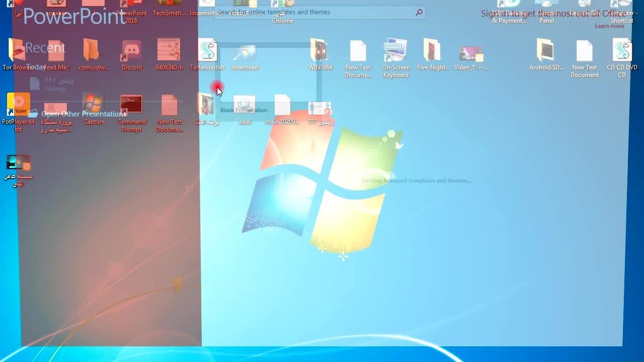Screen dimensions: 644x362
Task: Click Open Other Presentations link
Action: tap(84, 114)
